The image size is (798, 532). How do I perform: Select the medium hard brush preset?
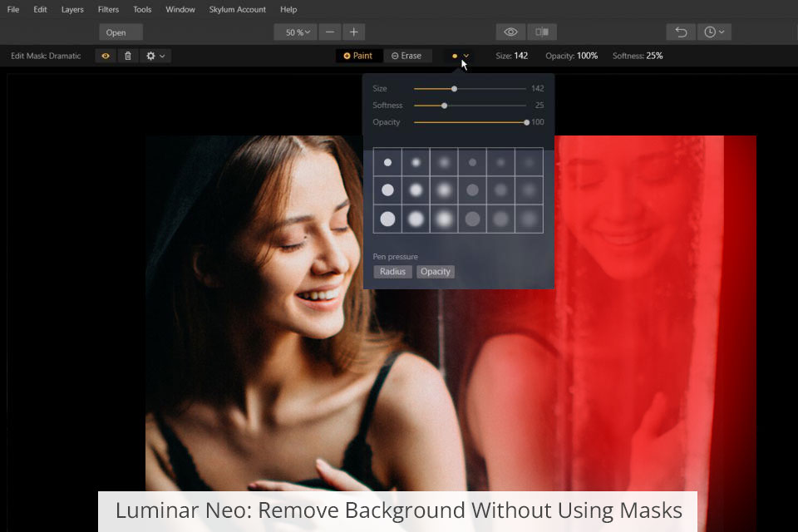388,190
